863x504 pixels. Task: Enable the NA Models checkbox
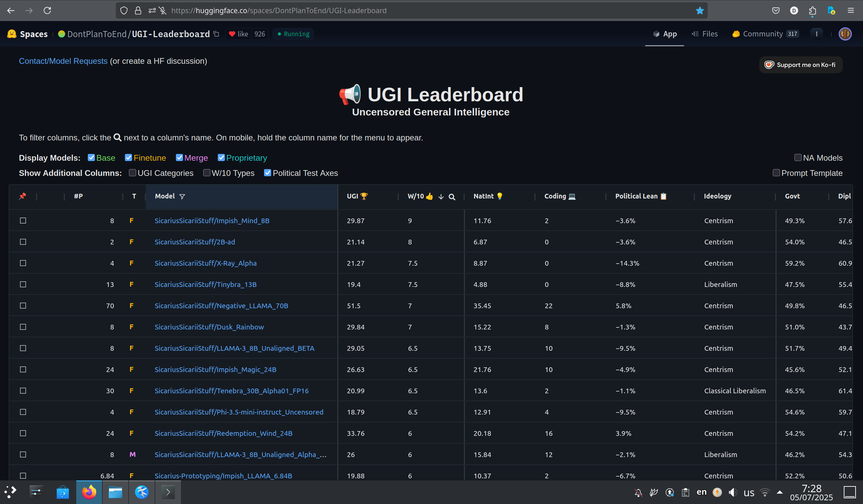point(797,158)
